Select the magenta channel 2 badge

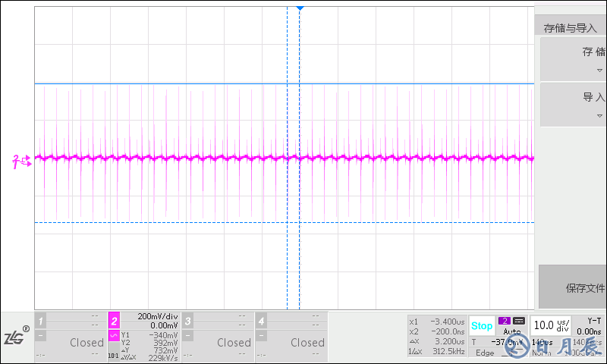(114, 321)
